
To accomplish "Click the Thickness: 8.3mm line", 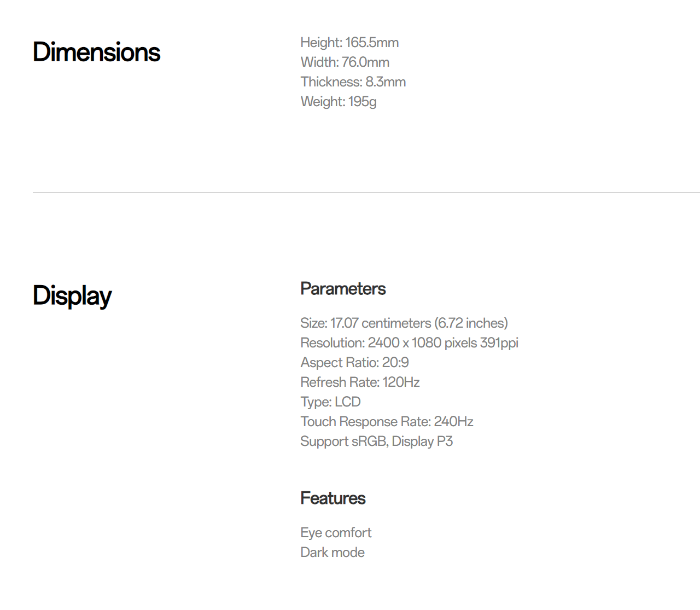I will 353,82.
